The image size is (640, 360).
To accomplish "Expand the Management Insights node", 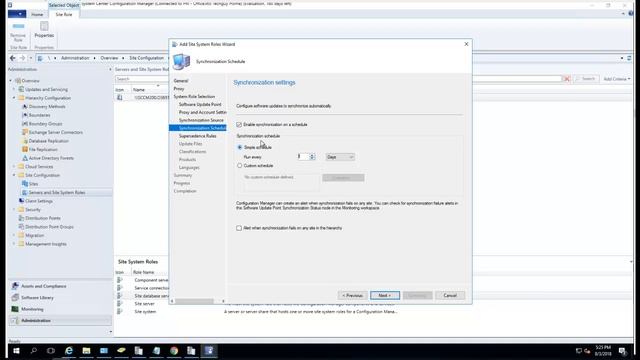I will pyautogui.click(x=14, y=244).
